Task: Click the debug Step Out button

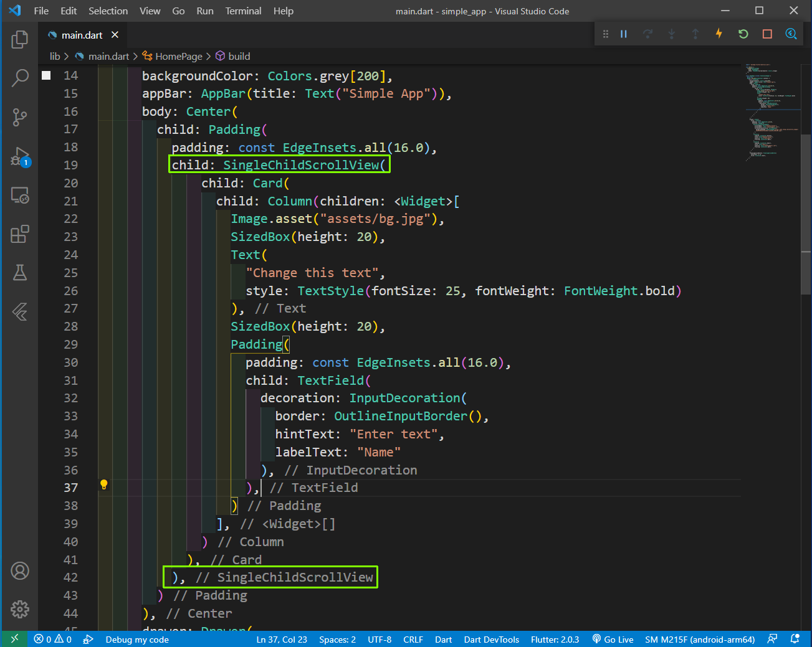Action: 695,34
